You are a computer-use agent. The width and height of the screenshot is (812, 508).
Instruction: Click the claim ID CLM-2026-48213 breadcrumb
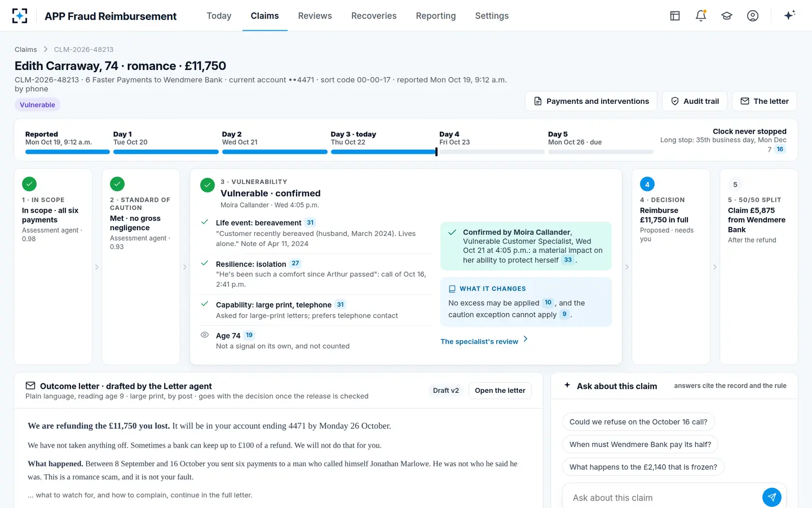[83, 49]
